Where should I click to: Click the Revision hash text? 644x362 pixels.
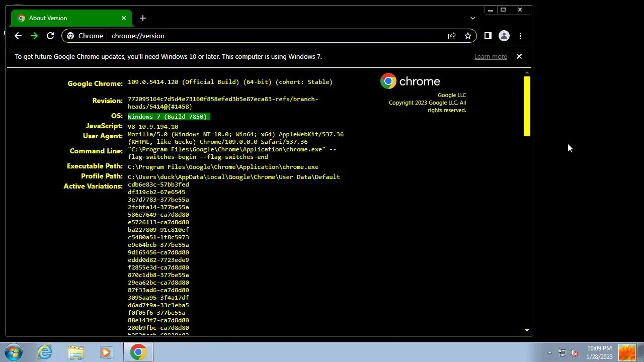coord(223,103)
